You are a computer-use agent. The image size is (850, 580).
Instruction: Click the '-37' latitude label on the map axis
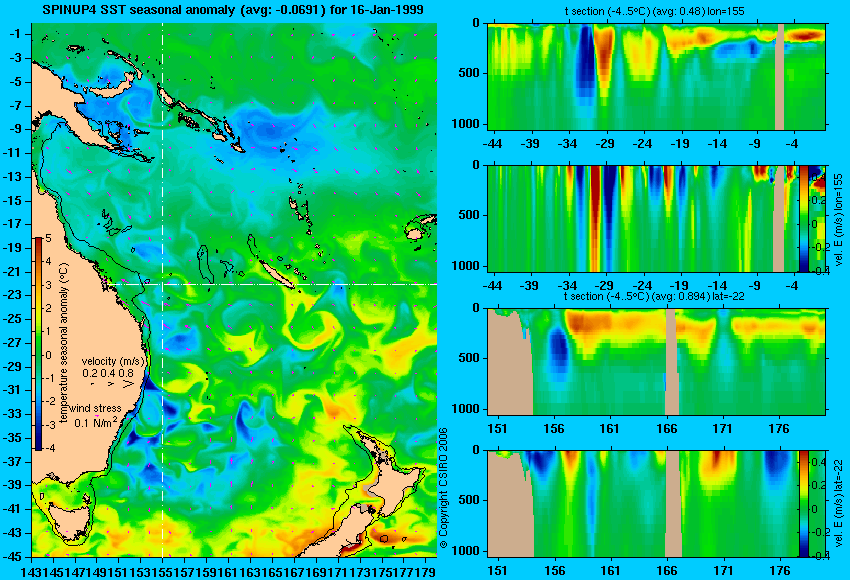pos(12,461)
